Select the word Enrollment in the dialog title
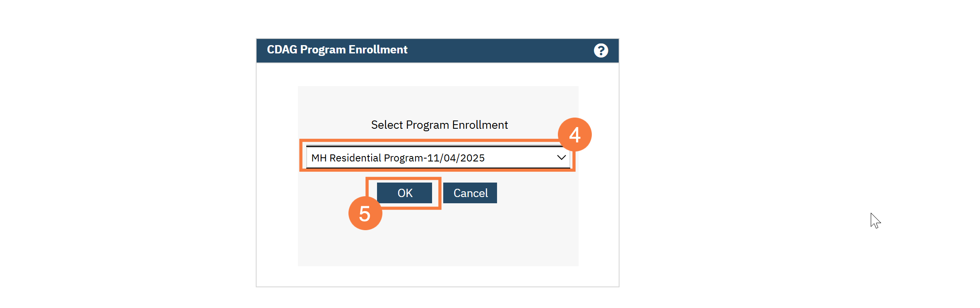Screen dimensions: 980x308 tap(378, 50)
